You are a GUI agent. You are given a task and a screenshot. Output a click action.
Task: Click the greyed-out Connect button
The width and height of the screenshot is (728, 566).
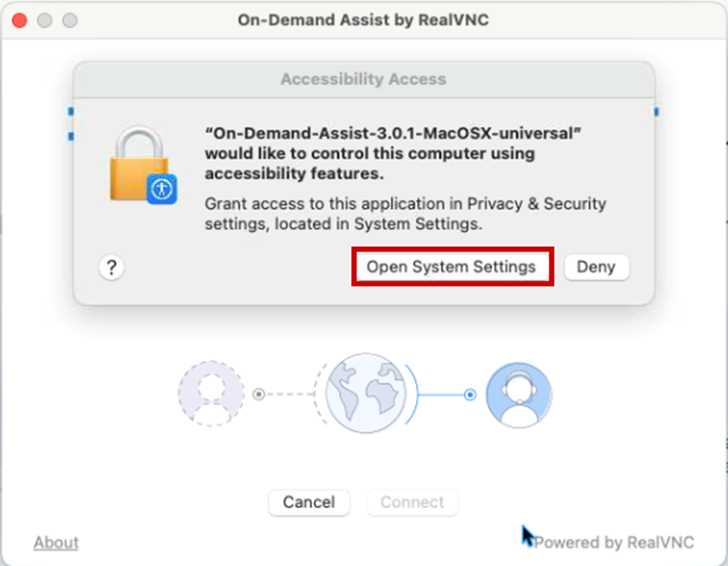(x=412, y=502)
